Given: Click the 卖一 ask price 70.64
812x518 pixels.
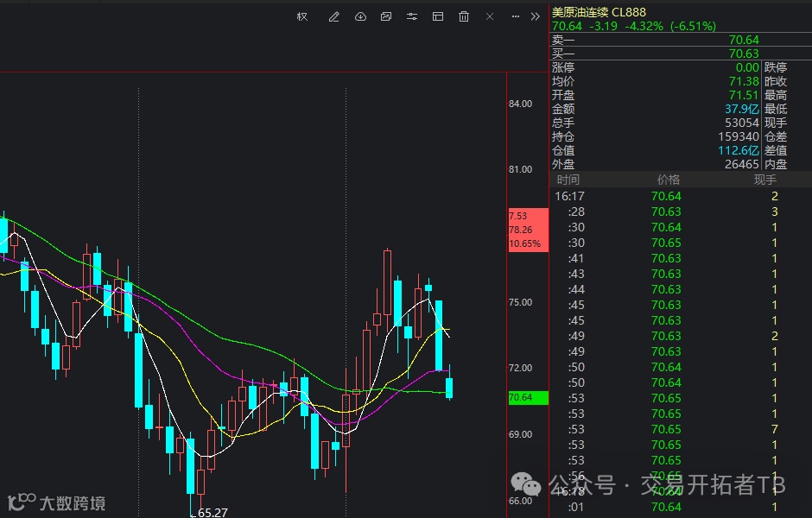Looking at the screenshot, I should pyautogui.click(x=744, y=40).
